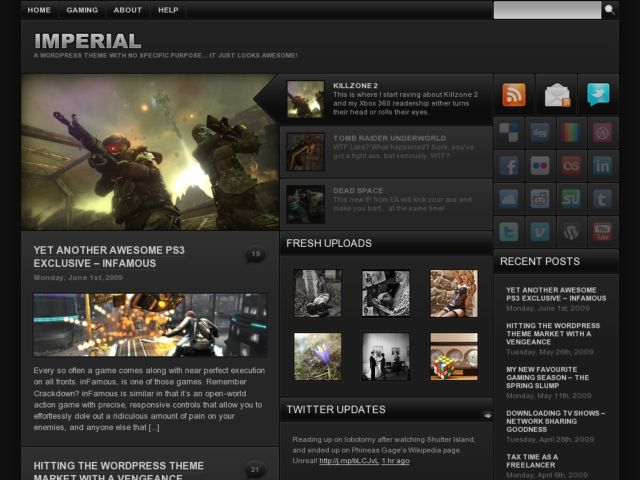
Task: Open the purple crocus flower thumbnail
Action: pos(318,356)
